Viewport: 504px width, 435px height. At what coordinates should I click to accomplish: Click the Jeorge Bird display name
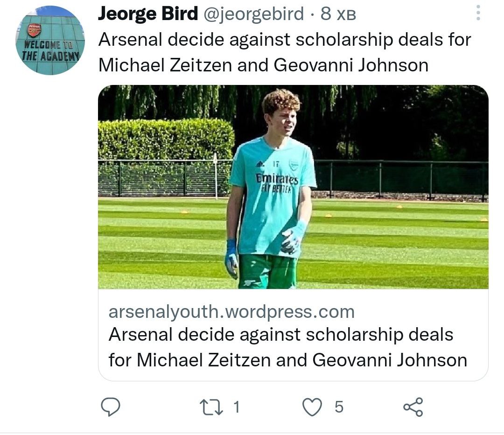point(147,14)
